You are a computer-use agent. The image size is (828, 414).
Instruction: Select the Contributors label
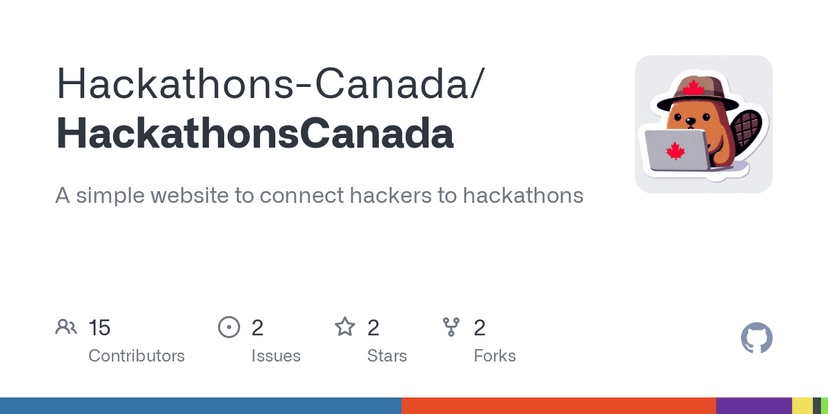tap(136, 356)
